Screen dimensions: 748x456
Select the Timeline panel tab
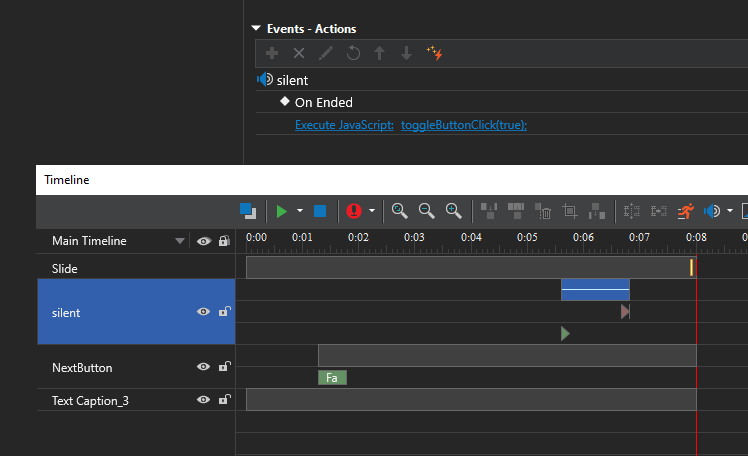click(x=67, y=180)
